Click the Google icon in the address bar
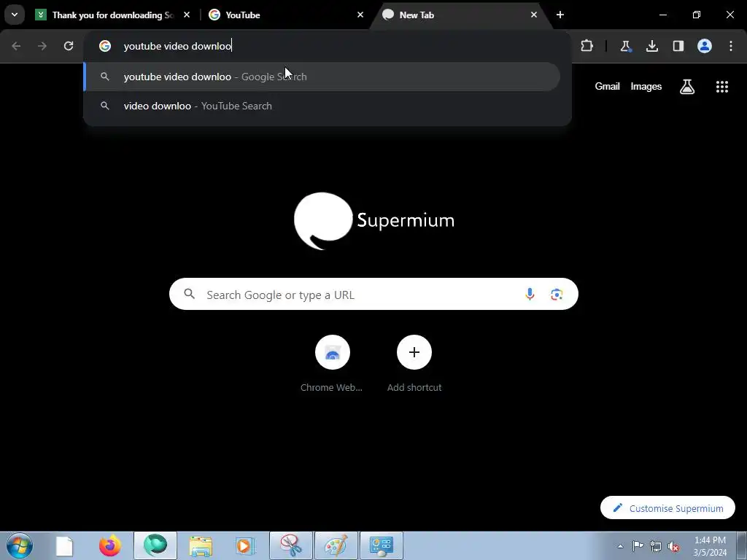 click(x=105, y=46)
